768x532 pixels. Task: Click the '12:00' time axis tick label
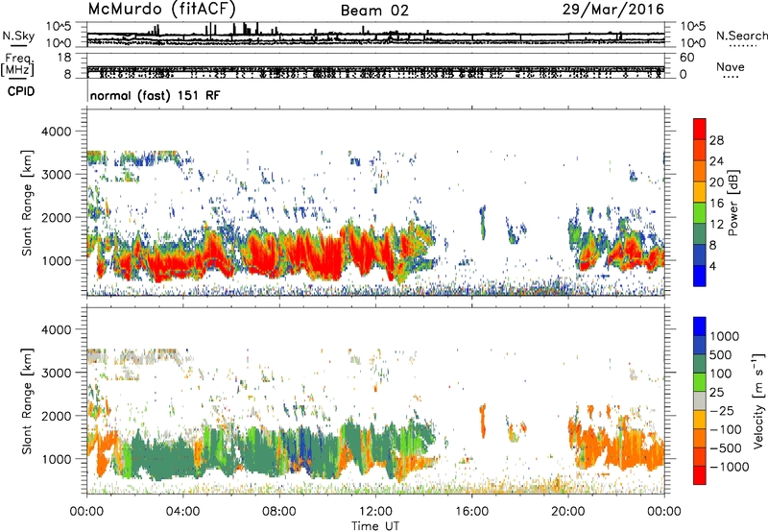click(375, 512)
